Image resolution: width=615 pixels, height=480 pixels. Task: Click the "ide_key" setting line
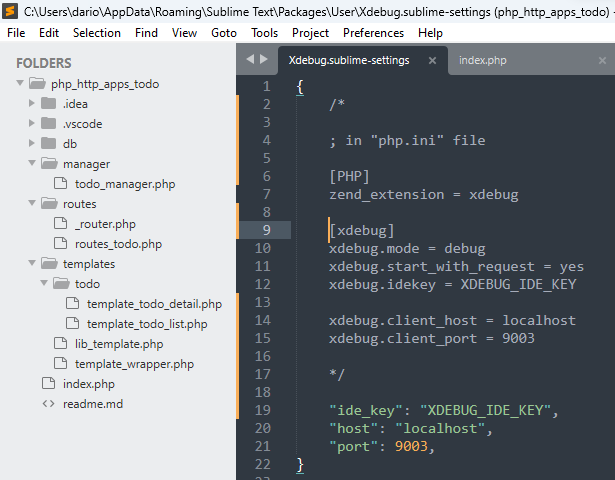click(443, 410)
